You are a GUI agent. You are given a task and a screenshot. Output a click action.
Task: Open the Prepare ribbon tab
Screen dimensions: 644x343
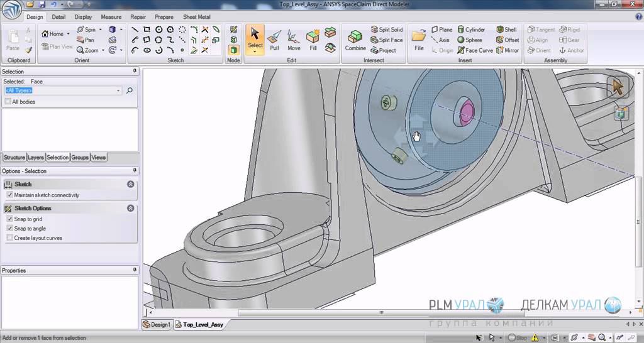coord(164,17)
